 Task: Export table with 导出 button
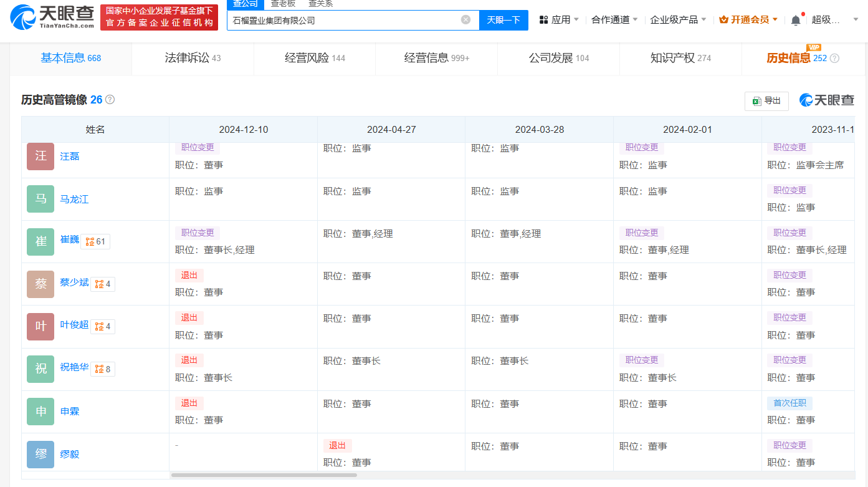tap(766, 101)
